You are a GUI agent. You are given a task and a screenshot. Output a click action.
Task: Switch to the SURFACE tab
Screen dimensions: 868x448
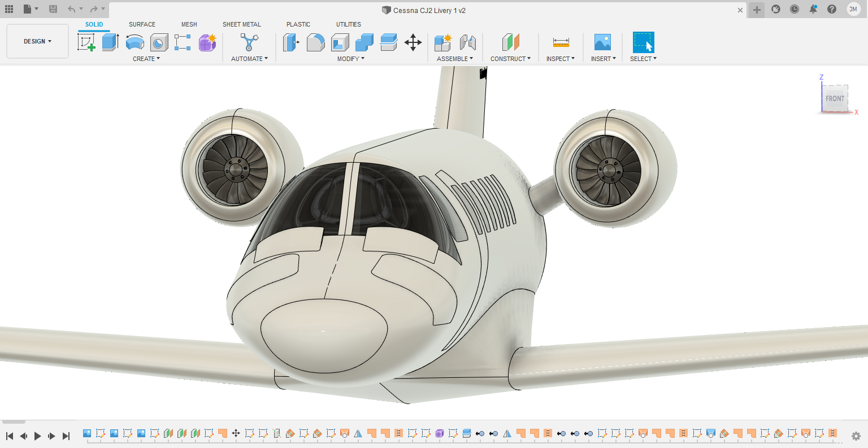(x=142, y=24)
